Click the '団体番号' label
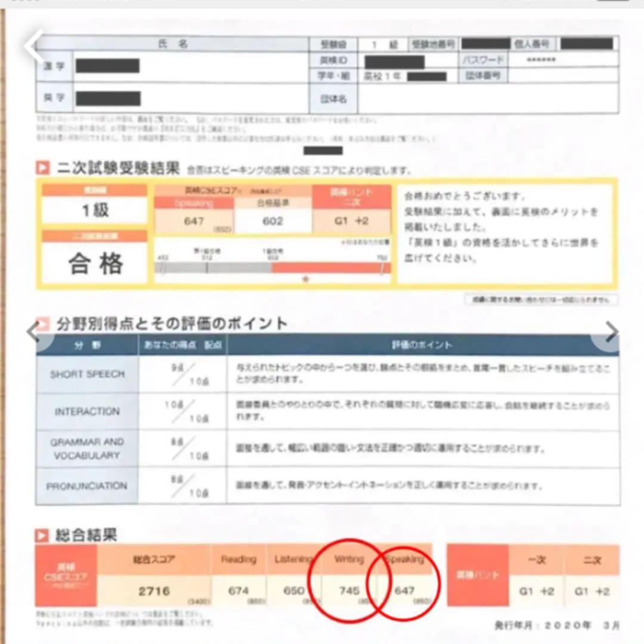 (x=483, y=76)
